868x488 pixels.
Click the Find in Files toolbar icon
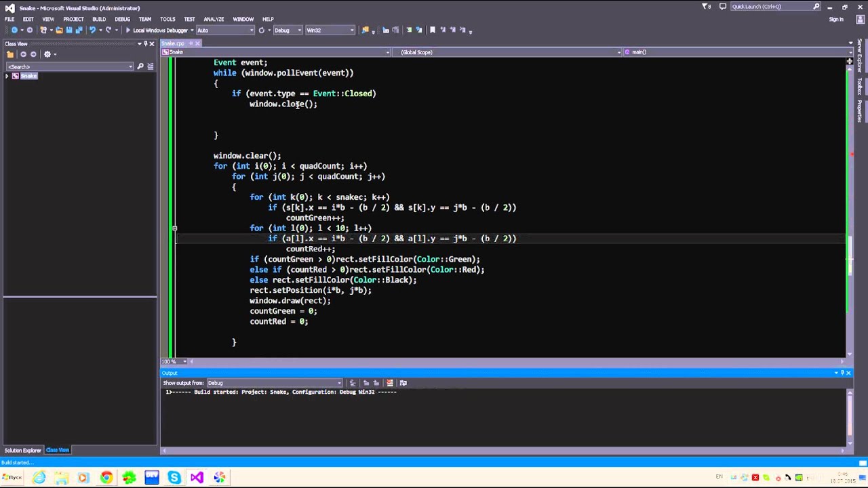366,30
